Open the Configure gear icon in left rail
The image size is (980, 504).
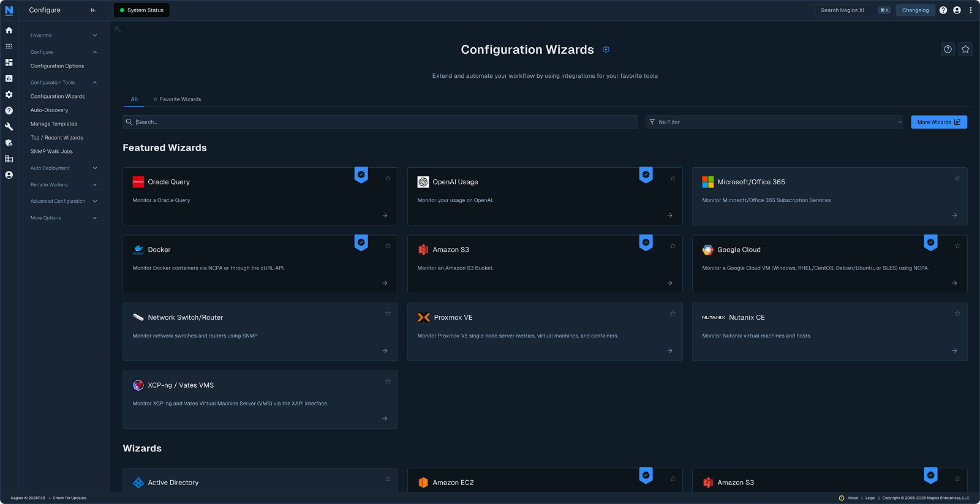pyautogui.click(x=9, y=95)
